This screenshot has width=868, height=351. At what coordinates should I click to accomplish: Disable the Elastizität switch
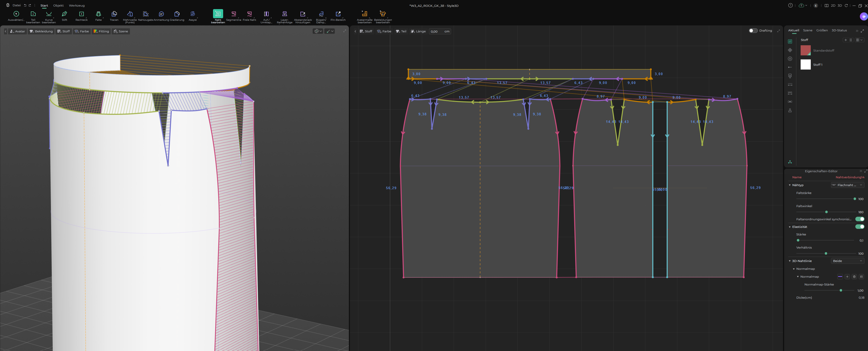coord(860,227)
